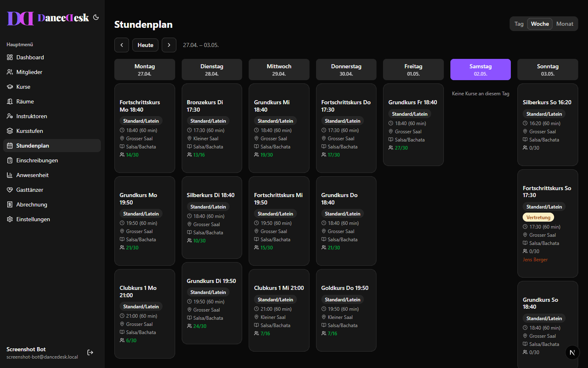
Task: Open the Fortschrittskurs Mo 18:40 course card
Action: click(x=145, y=128)
